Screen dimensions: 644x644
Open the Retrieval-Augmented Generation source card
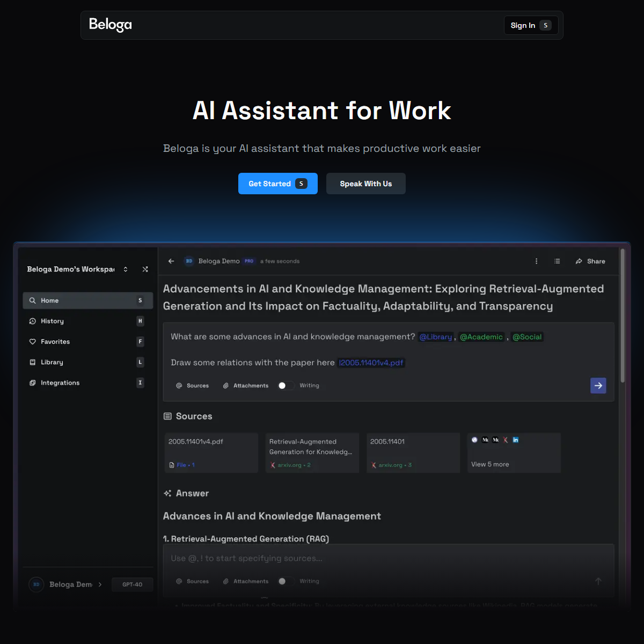click(312, 453)
